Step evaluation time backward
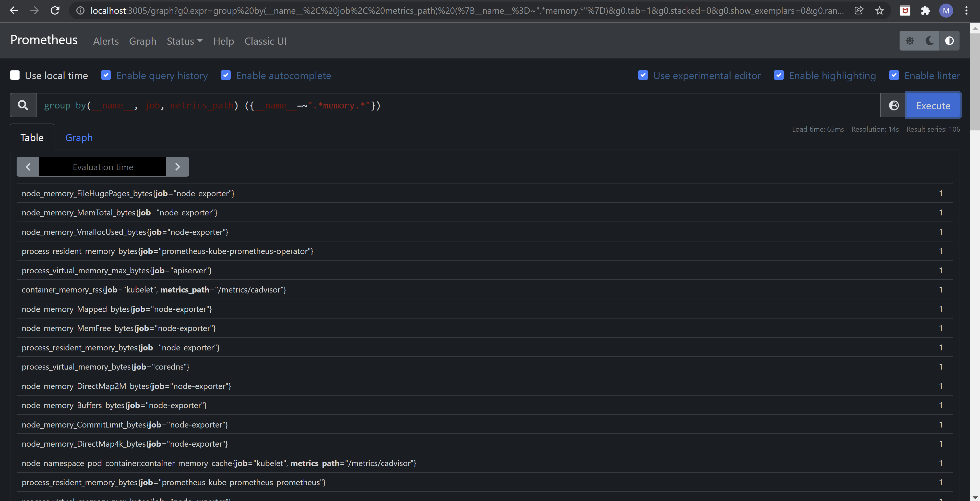Image resolution: width=980 pixels, height=501 pixels. click(x=28, y=167)
